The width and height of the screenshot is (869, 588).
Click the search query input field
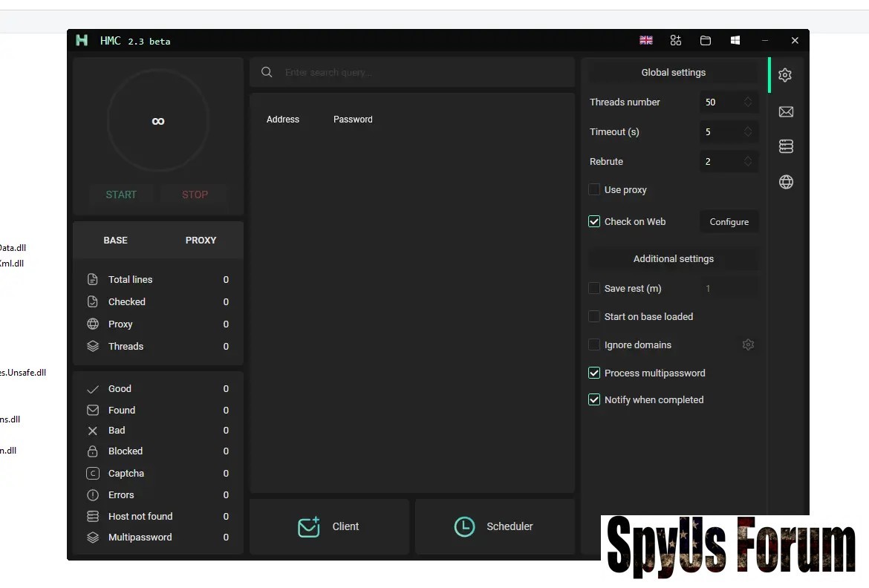[423, 73]
